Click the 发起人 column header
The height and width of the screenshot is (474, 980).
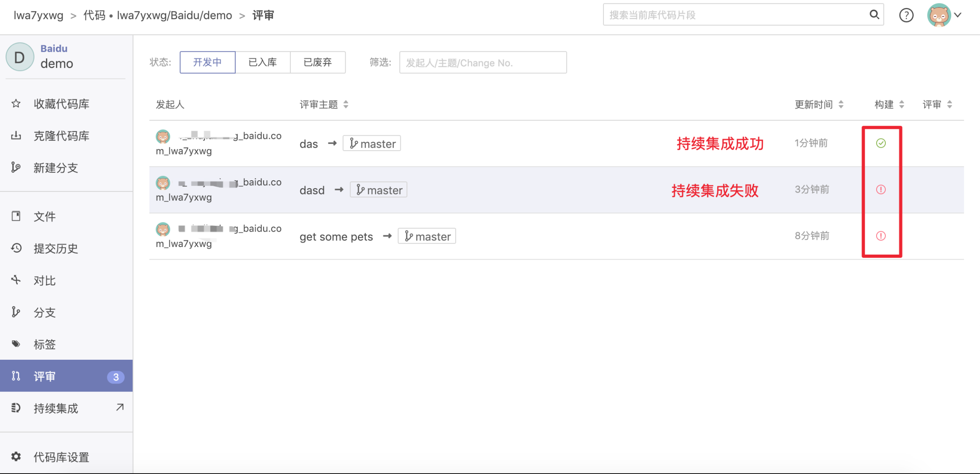[170, 104]
